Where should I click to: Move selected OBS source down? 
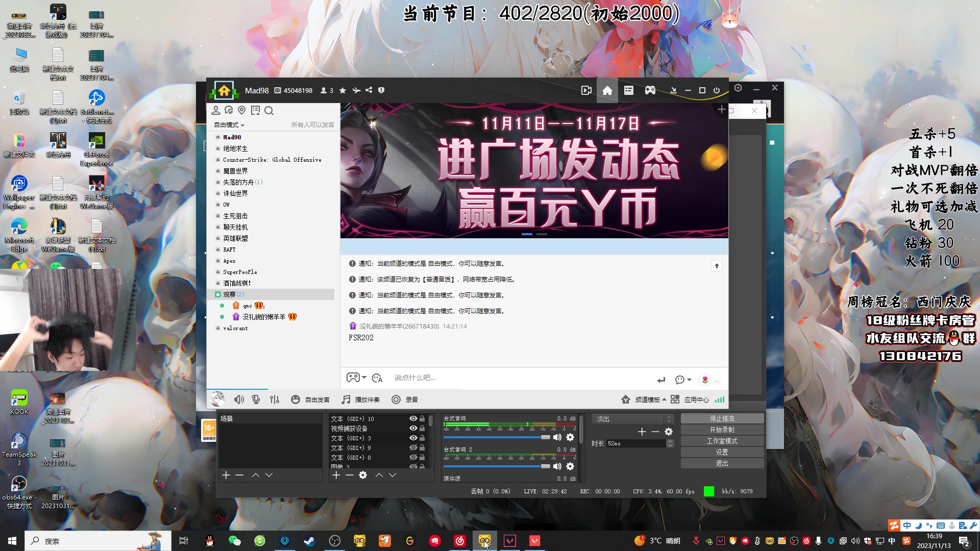pyautogui.click(x=393, y=475)
